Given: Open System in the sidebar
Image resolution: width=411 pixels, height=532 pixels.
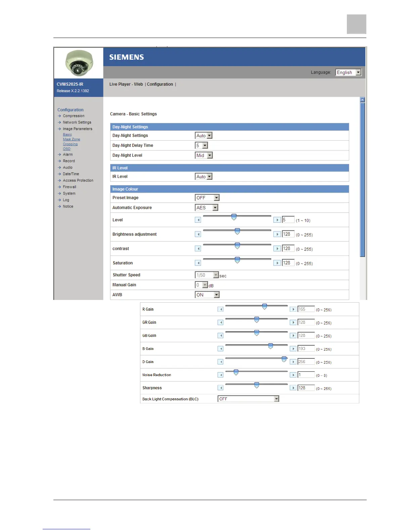Looking at the screenshot, I should pos(69,193).
